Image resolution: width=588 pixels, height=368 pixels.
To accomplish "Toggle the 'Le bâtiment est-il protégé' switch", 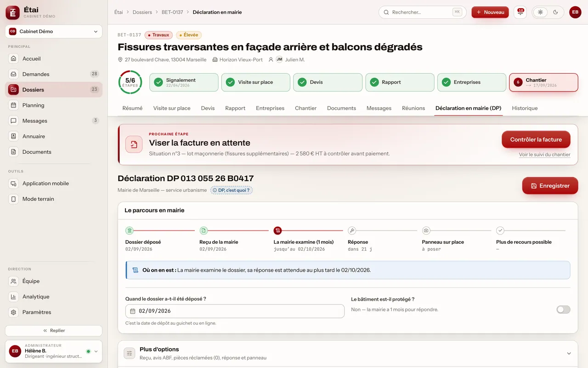I will pyautogui.click(x=563, y=310).
